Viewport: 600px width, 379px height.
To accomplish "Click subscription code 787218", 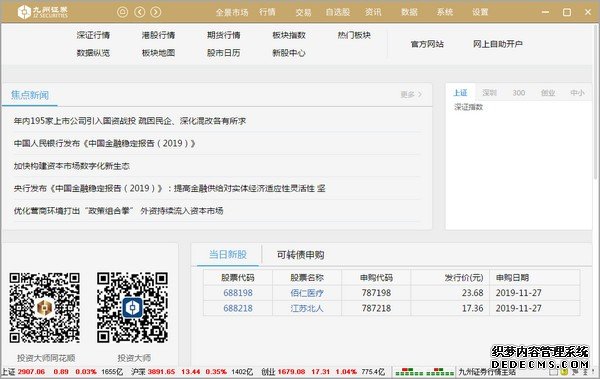I will (376, 308).
